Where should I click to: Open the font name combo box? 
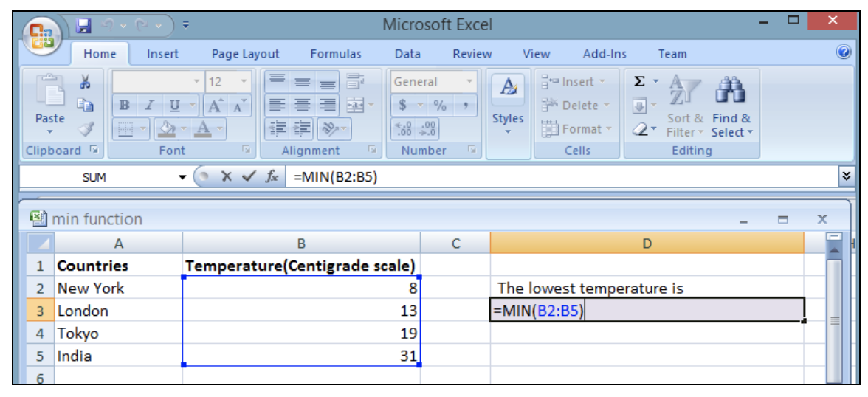coord(158,82)
